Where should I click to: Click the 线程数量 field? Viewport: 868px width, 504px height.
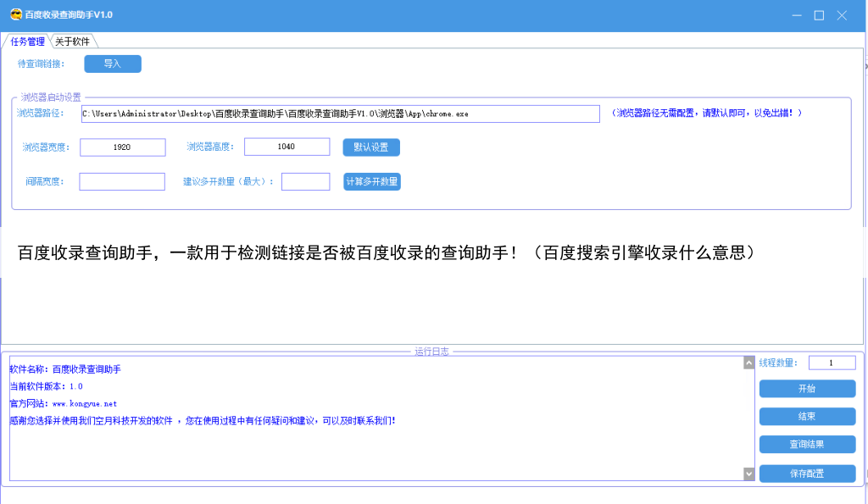point(832,363)
